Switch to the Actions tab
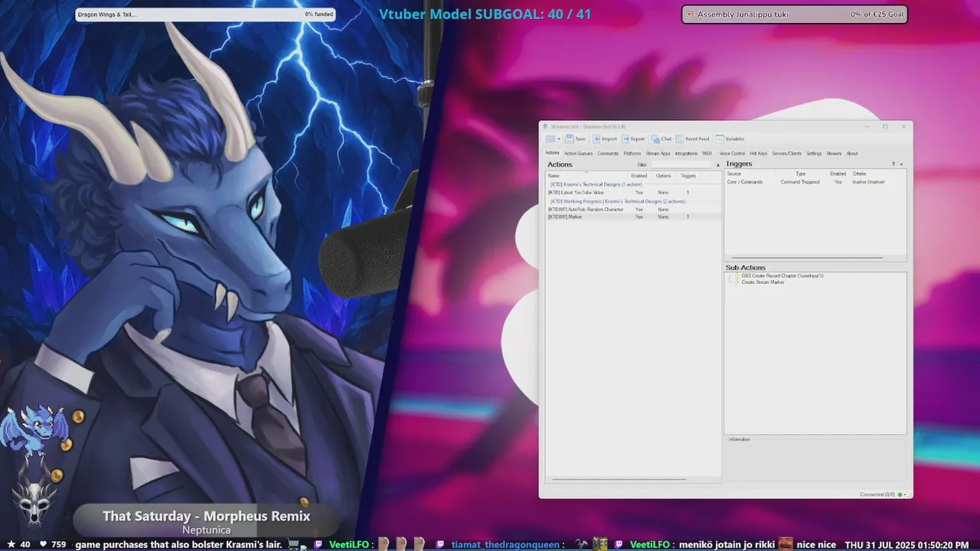This screenshot has width=980, height=551. [x=552, y=153]
